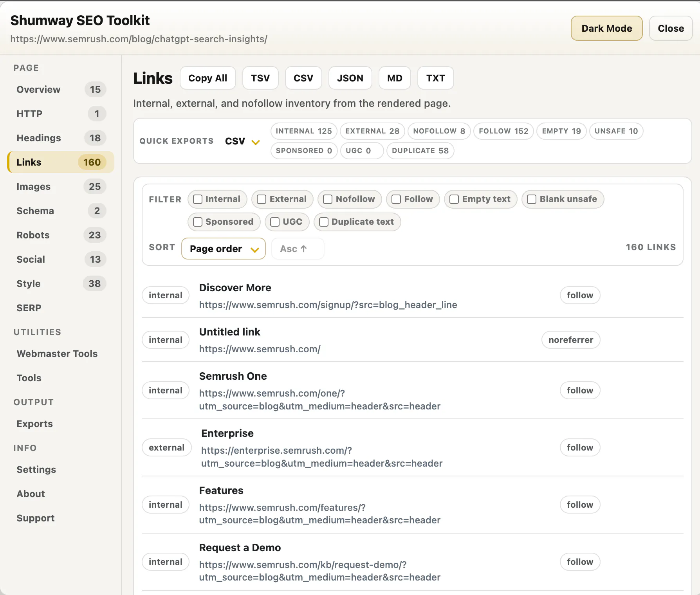Open the About page

point(61,494)
